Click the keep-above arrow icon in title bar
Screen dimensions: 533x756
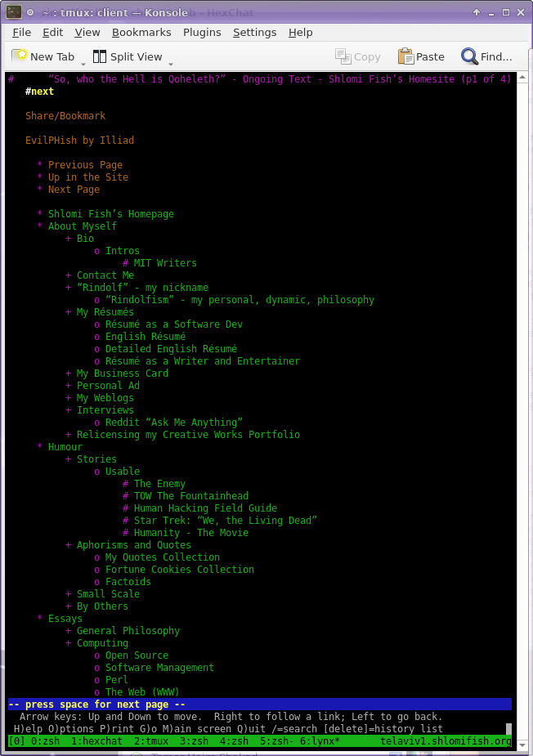[477, 12]
